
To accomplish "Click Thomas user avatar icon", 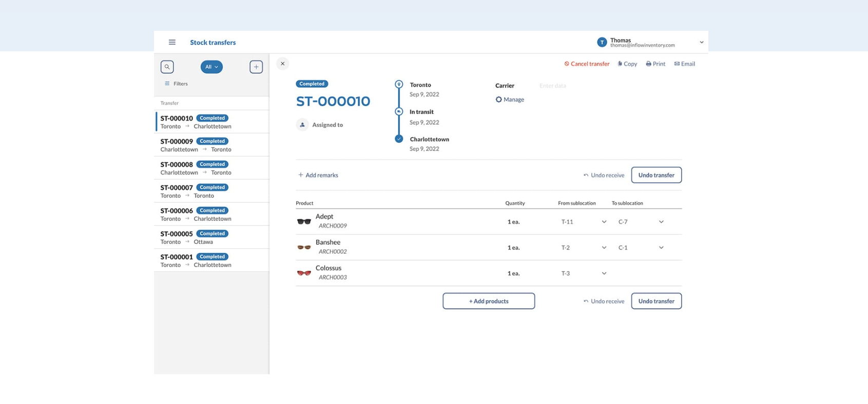I will coord(602,43).
